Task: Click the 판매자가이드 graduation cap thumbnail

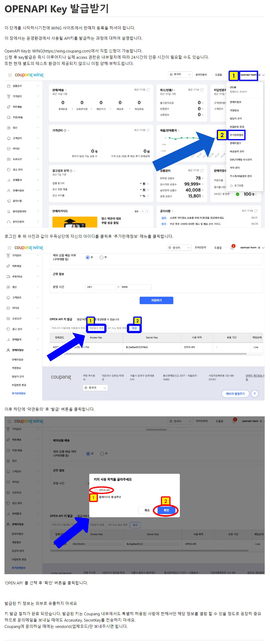Action: click(x=75, y=222)
